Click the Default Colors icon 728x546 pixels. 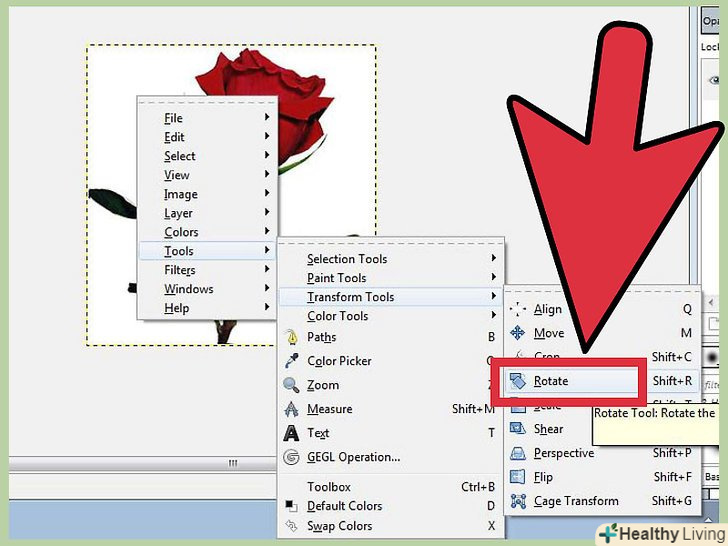[291, 506]
